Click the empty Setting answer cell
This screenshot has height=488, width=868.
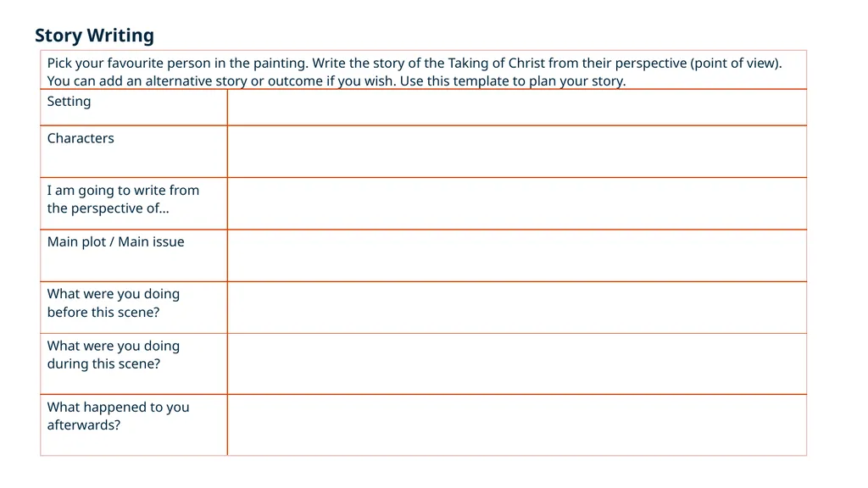click(x=517, y=108)
